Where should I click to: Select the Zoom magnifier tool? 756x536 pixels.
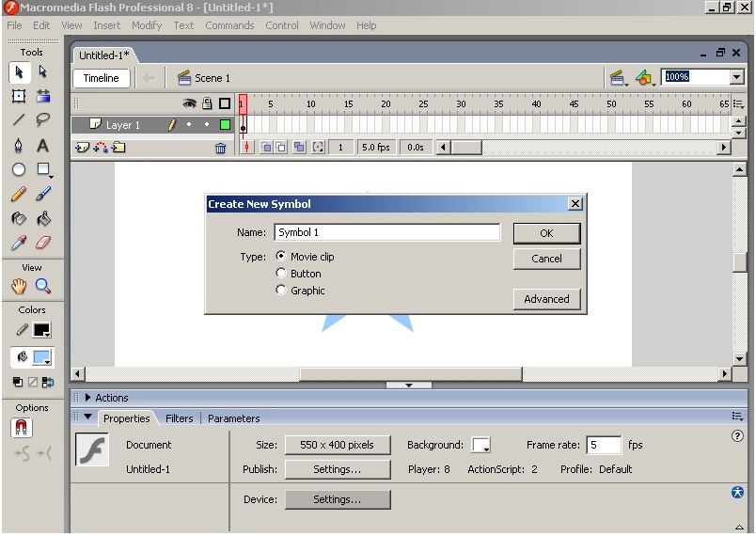43,286
